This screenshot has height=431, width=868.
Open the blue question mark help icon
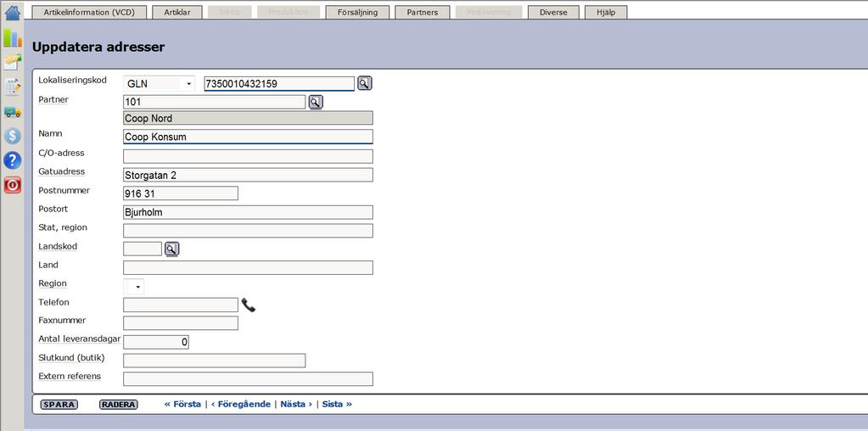(x=12, y=160)
